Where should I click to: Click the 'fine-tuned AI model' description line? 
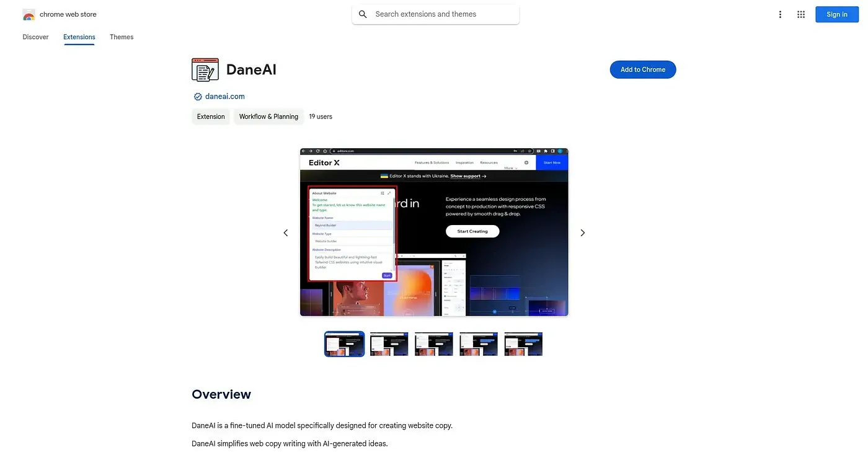pyautogui.click(x=322, y=426)
